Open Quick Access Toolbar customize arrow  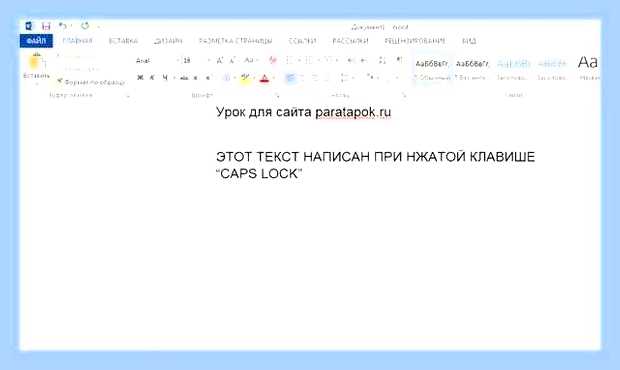point(98,27)
